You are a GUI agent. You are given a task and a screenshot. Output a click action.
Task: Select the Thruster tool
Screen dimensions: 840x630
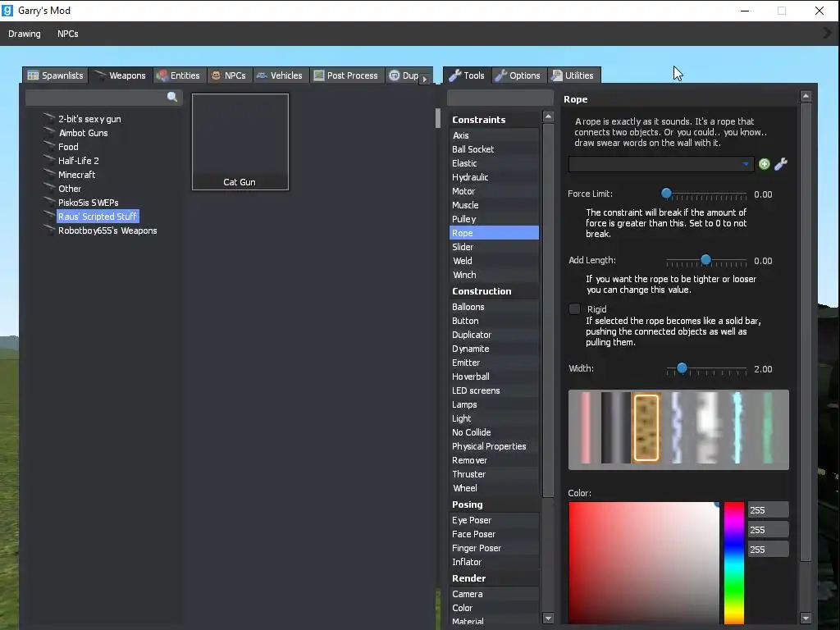(x=494, y=474)
